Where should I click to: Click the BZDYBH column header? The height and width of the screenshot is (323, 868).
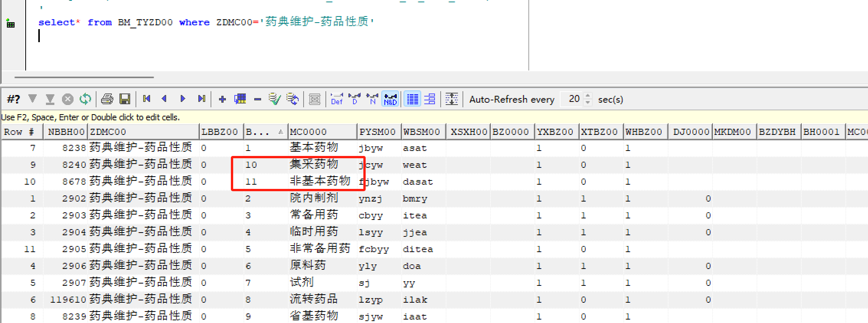click(779, 132)
